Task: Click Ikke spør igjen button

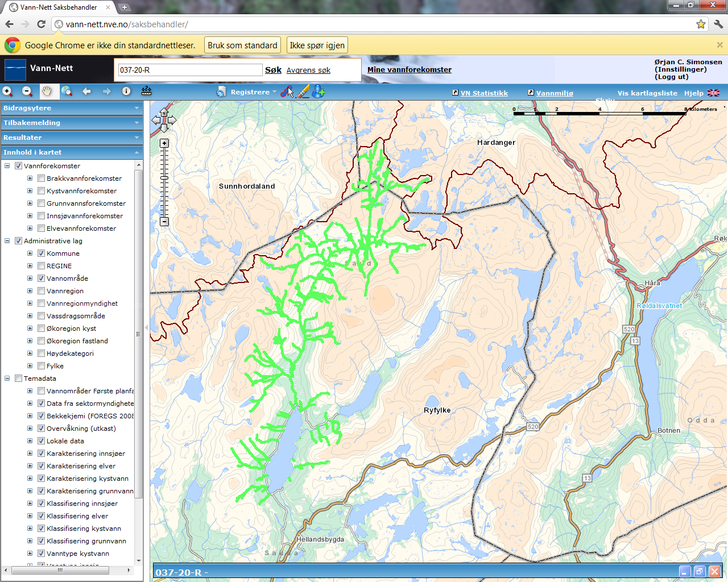Action: click(317, 45)
